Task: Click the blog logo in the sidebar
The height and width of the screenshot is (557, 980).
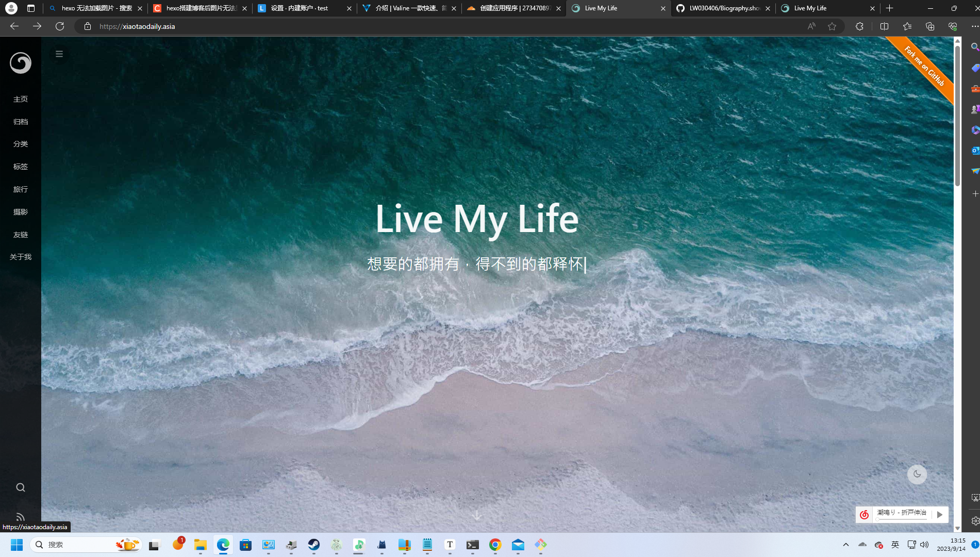Action: (x=21, y=63)
